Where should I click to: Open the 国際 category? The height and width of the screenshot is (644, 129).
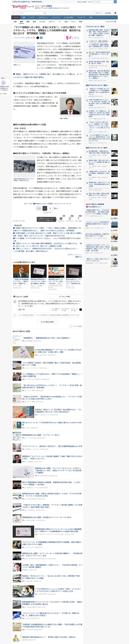pos(28,22)
